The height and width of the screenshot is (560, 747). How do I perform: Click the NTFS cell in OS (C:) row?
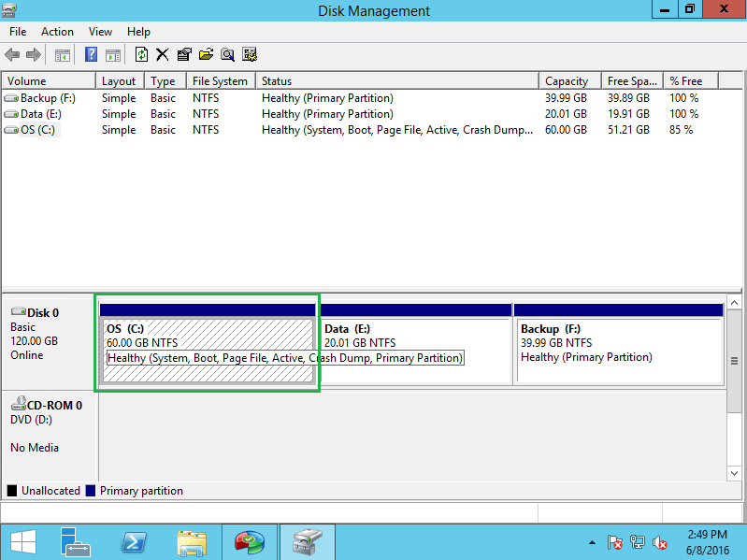[206, 130]
